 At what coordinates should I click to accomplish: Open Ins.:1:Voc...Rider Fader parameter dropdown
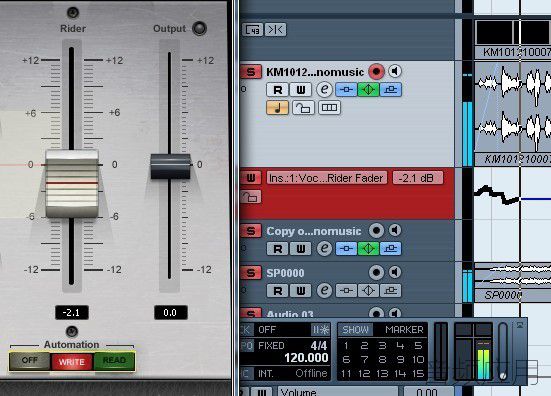[x=327, y=178]
